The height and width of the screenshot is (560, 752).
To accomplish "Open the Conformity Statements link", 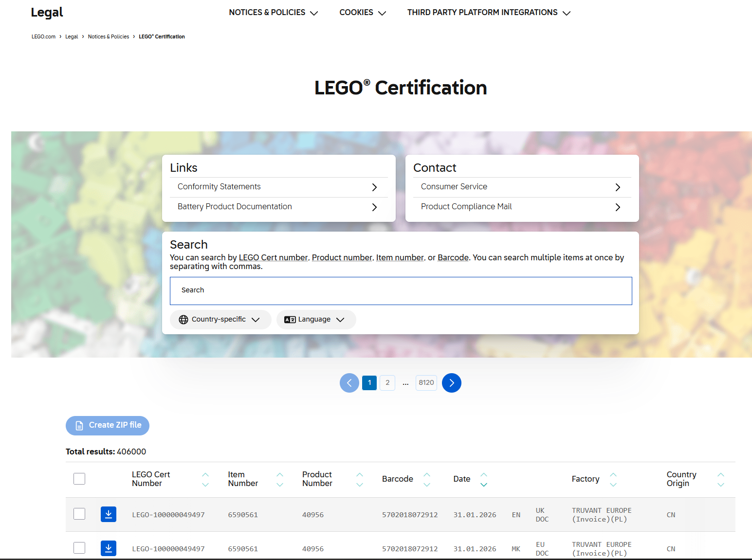I will [x=219, y=187].
